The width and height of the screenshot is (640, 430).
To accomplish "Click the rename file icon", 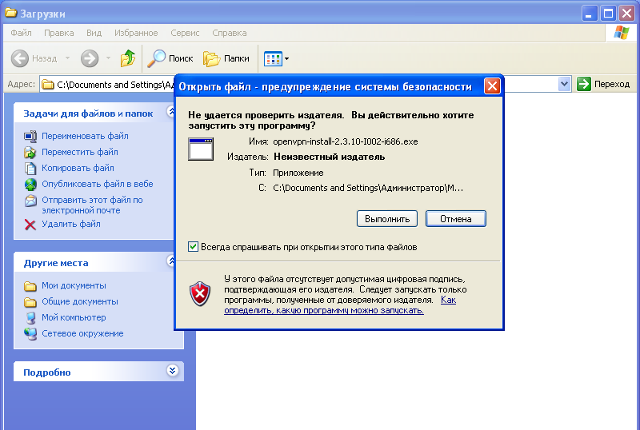I will [30, 136].
